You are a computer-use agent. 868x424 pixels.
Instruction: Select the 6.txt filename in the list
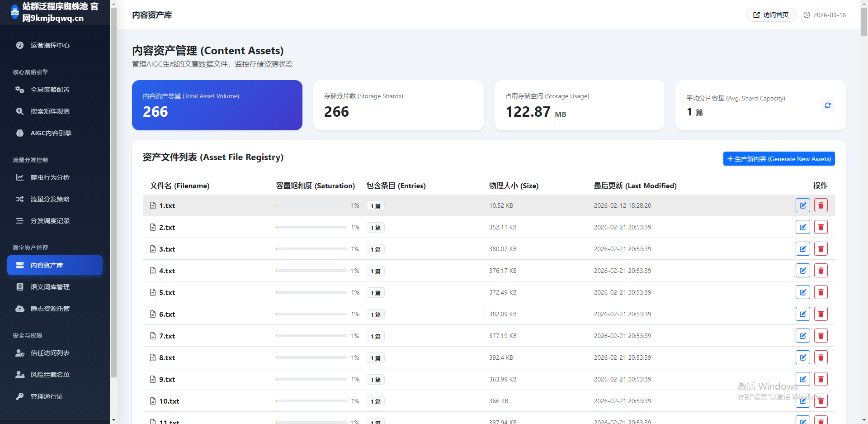click(x=167, y=314)
